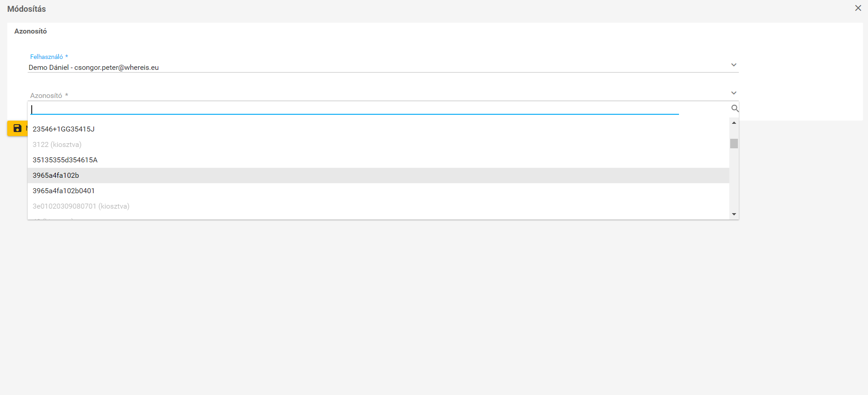Choose the 3122 (kiosztva) entry
The width and height of the screenshot is (868, 395).
pos(57,145)
